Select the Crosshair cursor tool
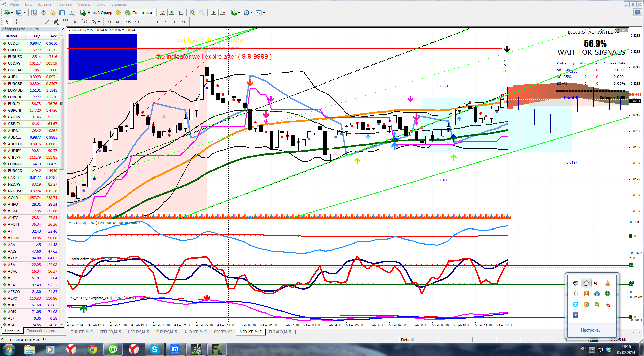The width and height of the screenshot is (644, 356). pyautogui.click(x=16, y=22)
